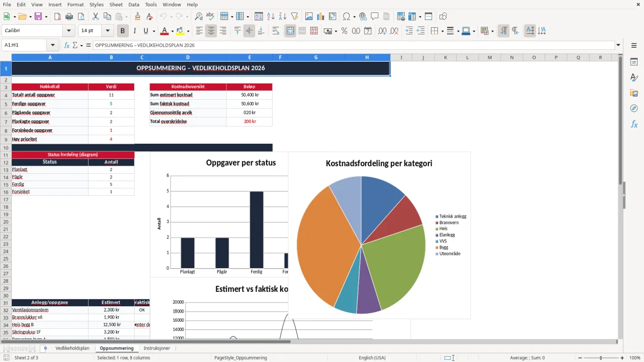Open the sidebar Properties panel icon

coord(634,62)
